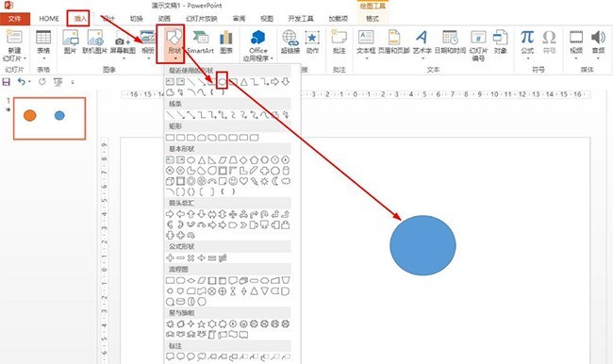Expand the New Slide dropdown arrow
This screenshot has height=364, width=613.
coord(25,58)
